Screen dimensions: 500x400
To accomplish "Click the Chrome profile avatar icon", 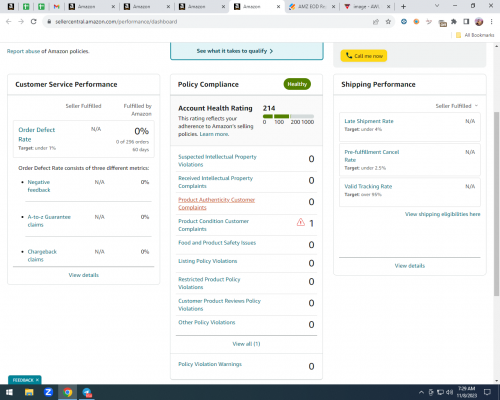I will click(x=479, y=22).
